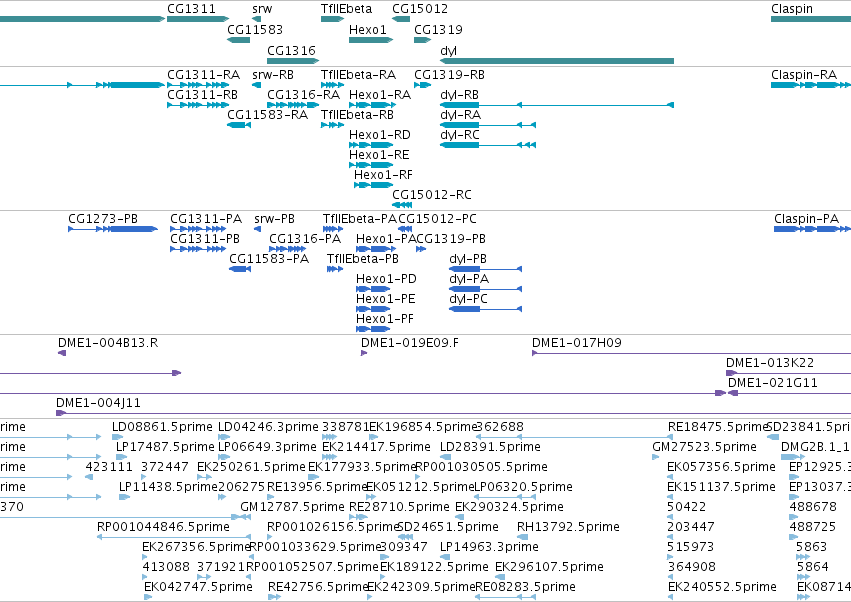Select the TfIIEbeta gene feature
The image size is (851, 602).
[x=332, y=19]
